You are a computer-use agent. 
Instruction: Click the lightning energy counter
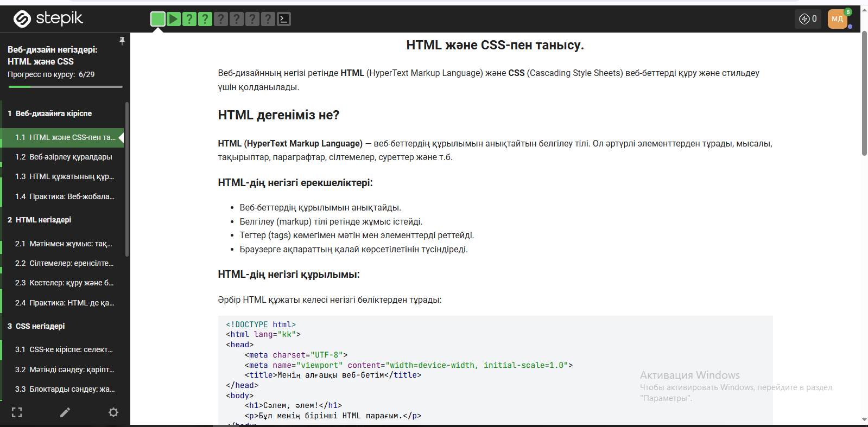coord(808,19)
